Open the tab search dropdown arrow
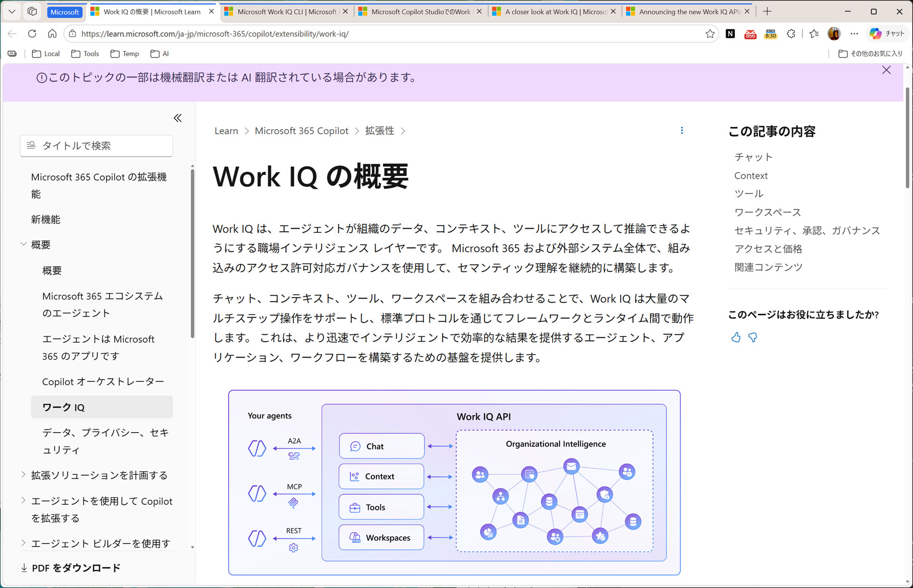Screen dimensions: 913x588 [12, 11]
